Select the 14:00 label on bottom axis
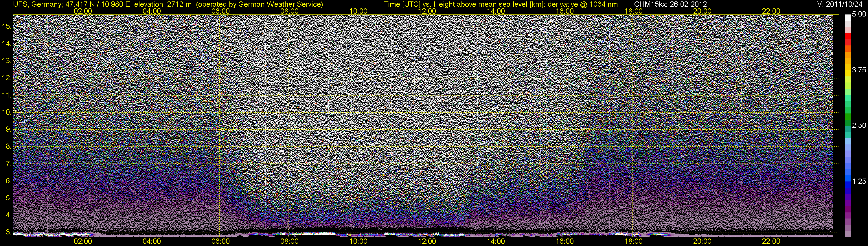This screenshot has height=246, width=868. click(496, 241)
